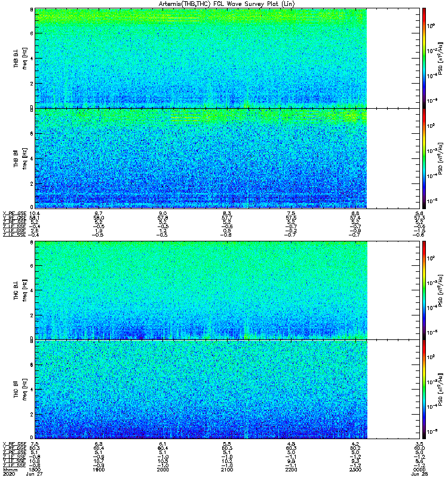Click the 'THC B∥ freq [Hz]' axis label
Viewport: 448px width, 478px height.
pyautogui.click(x=20, y=390)
